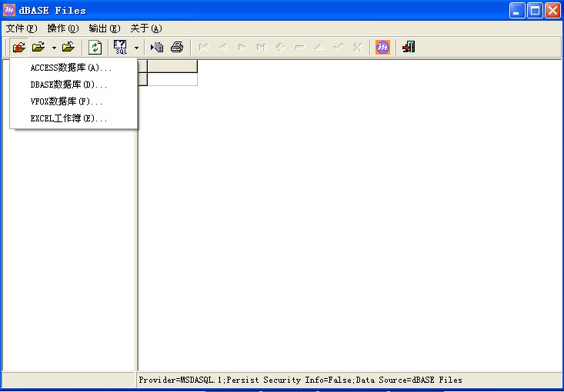Viewport: 564px width, 392px height.
Task: Open the 操作(O) menu
Action: [63, 28]
